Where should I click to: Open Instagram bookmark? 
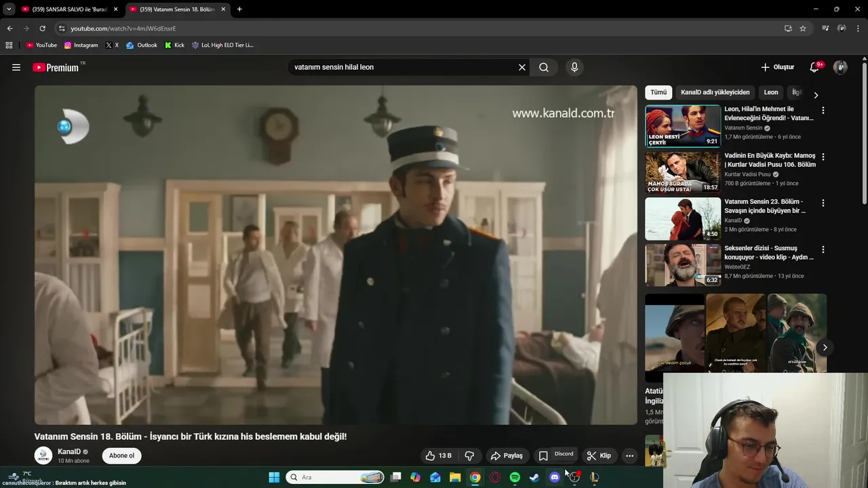[x=81, y=45]
